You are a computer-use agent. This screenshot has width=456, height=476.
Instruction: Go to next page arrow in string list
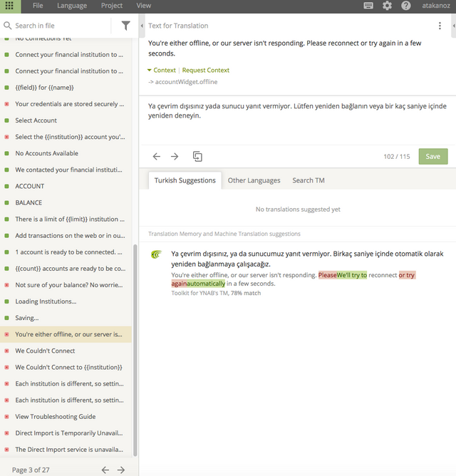click(x=121, y=470)
